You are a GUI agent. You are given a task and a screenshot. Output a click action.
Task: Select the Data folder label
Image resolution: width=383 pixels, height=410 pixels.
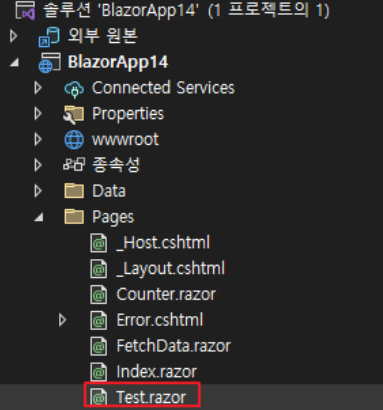[x=109, y=191]
